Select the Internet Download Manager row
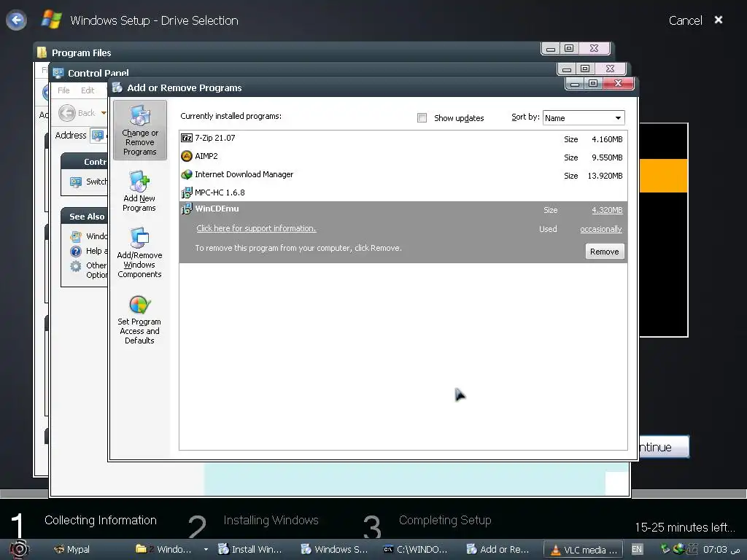Screen dimensions: 747x560 pyautogui.click(x=403, y=175)
